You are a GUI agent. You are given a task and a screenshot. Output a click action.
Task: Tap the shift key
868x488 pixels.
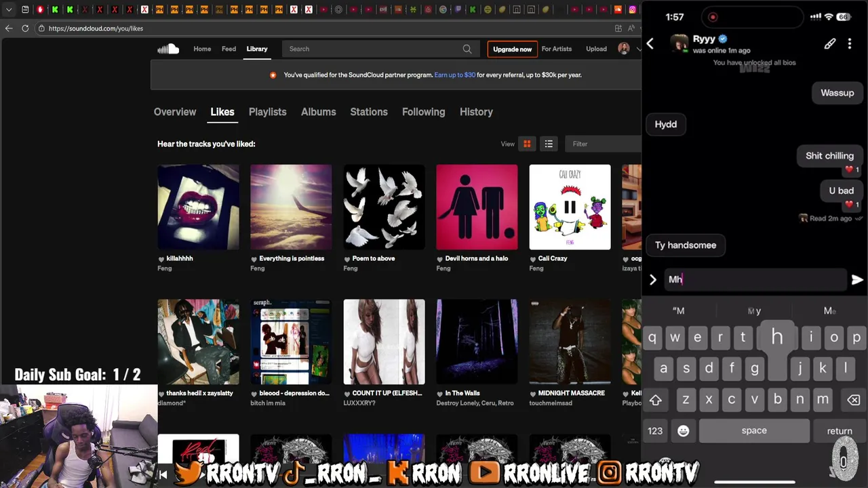[656, 400]
